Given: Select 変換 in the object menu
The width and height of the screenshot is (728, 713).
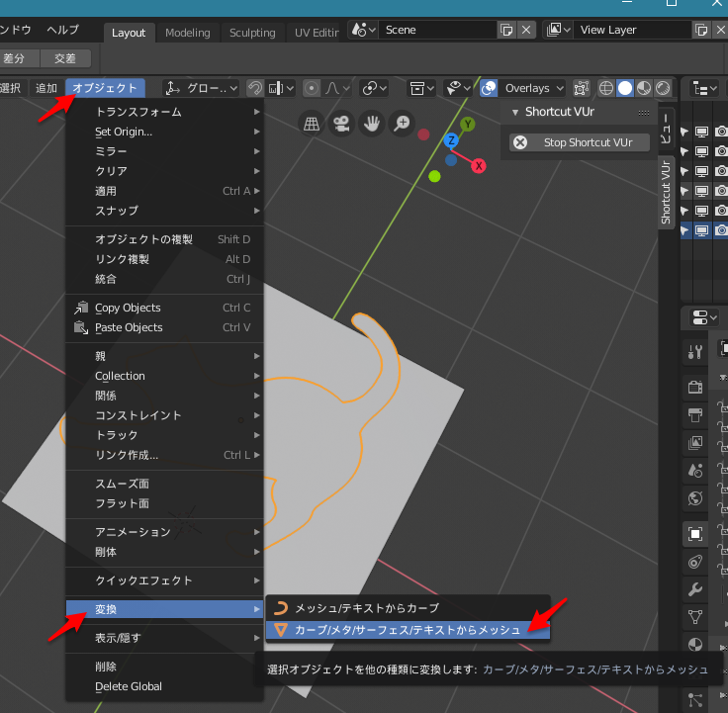Looking at the screenshot, I should click(x=164, y=609).
